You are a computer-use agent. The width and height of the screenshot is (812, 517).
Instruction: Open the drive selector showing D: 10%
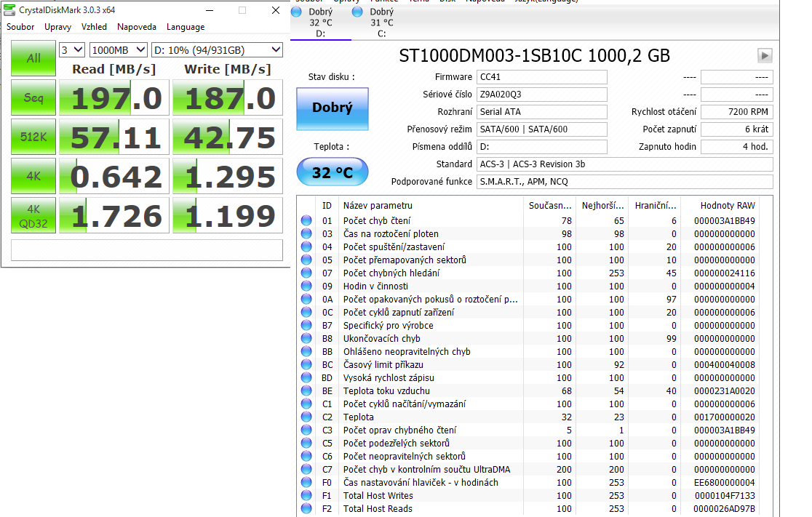click(x=216, y=49)
